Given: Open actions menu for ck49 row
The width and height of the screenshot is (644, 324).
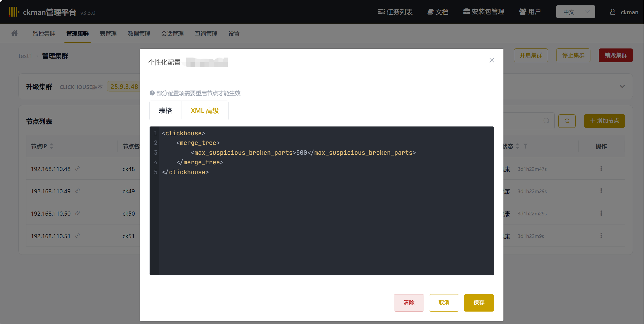Looking at the screenshot, I should click(x=601, y=191).
